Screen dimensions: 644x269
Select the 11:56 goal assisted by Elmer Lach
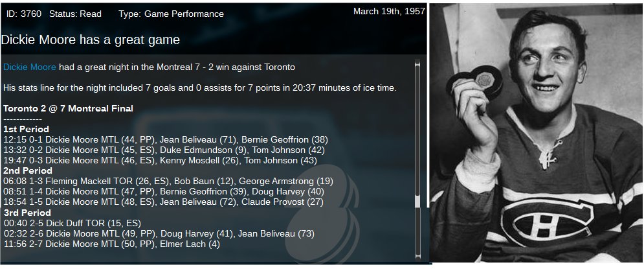pos(111,244)
